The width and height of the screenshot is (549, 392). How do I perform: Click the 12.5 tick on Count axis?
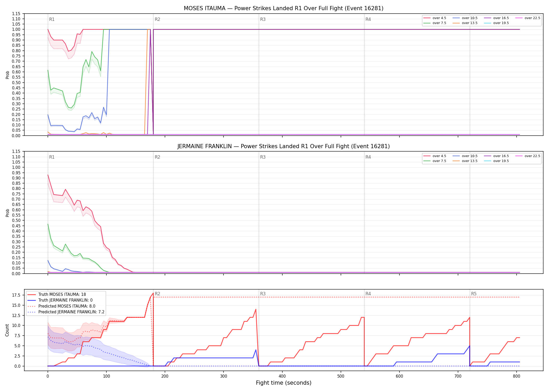pyautogui.click(x=16, y=315)
